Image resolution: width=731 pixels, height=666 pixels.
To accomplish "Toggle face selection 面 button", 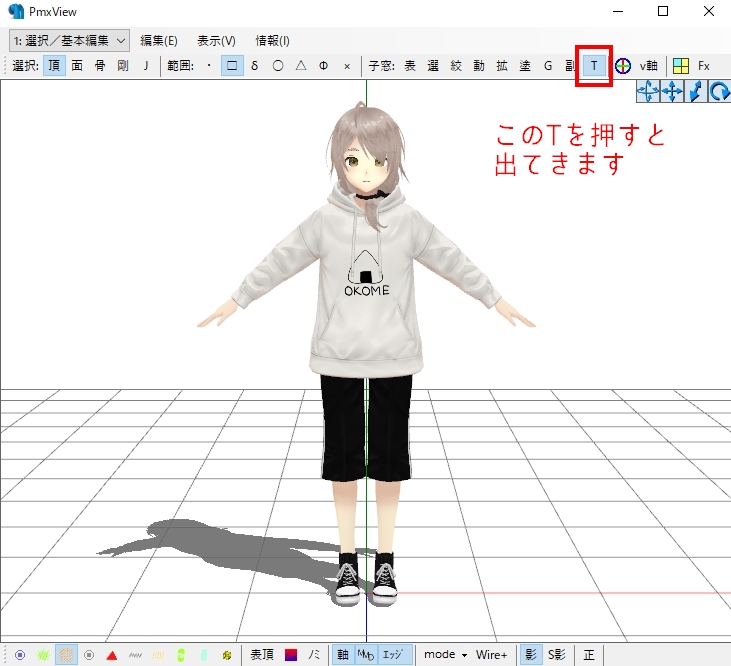I will point(77,66).
